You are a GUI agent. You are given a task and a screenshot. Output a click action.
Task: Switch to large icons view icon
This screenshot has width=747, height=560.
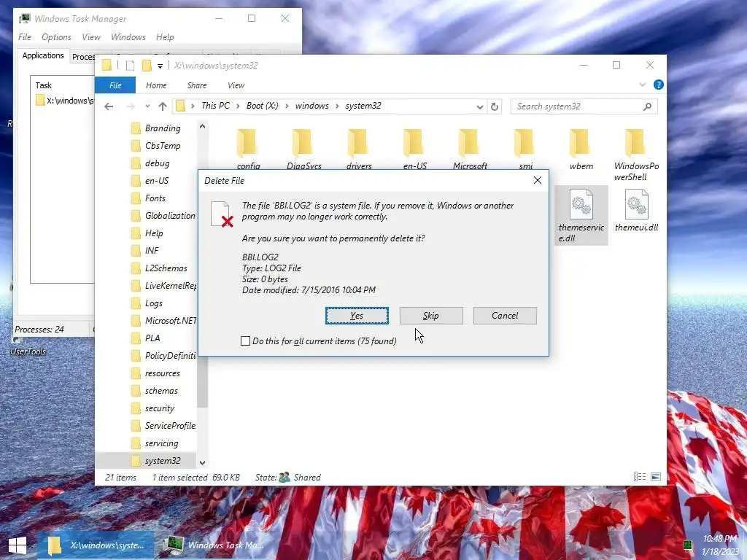(656, 477)
